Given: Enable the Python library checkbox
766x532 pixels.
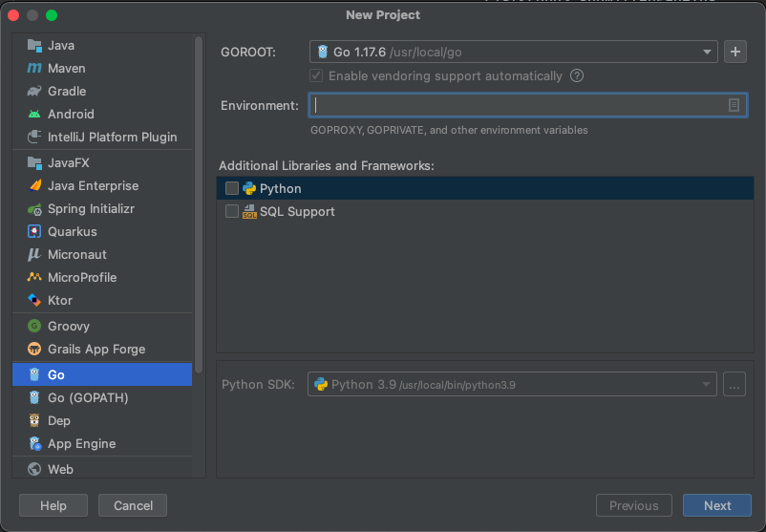Looking at the screenshot, I should (232, 189).
